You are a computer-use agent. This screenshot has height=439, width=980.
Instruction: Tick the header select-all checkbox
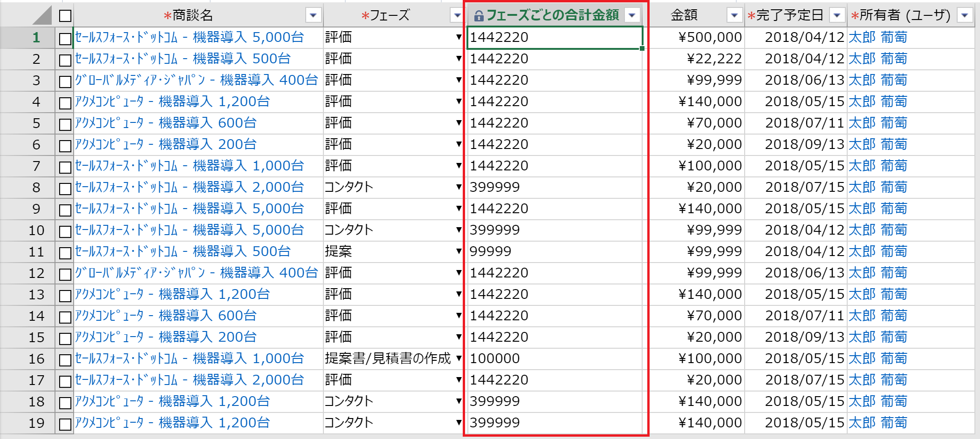pyautogui.click(x=65, y=16)
